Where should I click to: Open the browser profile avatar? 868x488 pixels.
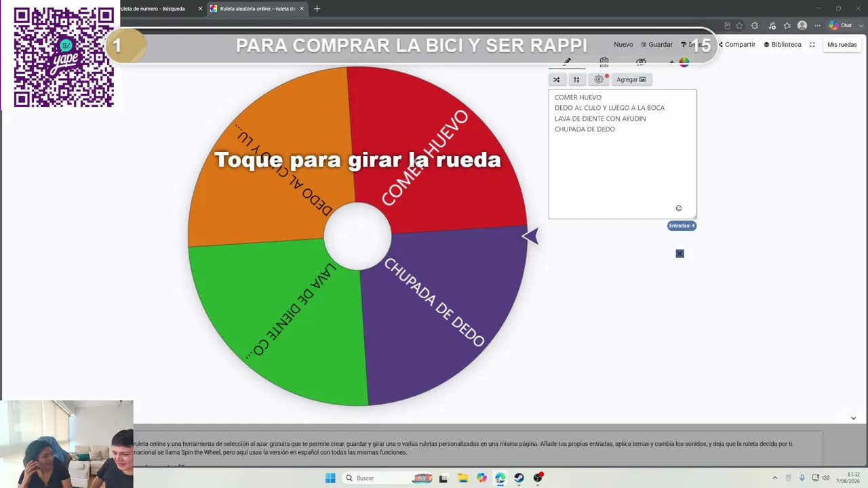pyautogui.click(x=802, y=26)
